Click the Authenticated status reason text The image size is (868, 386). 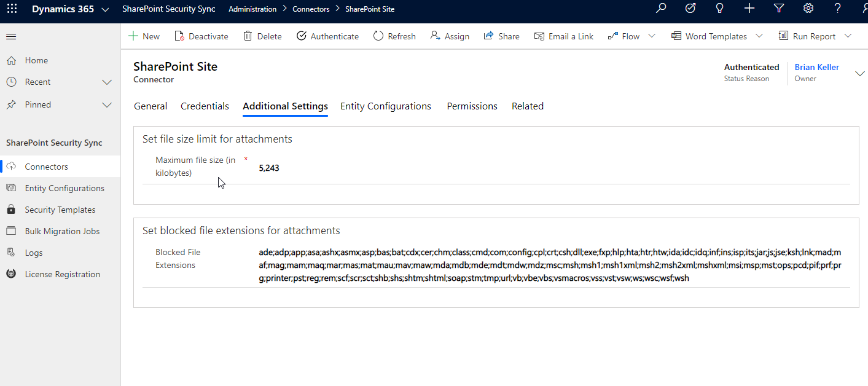752,67
